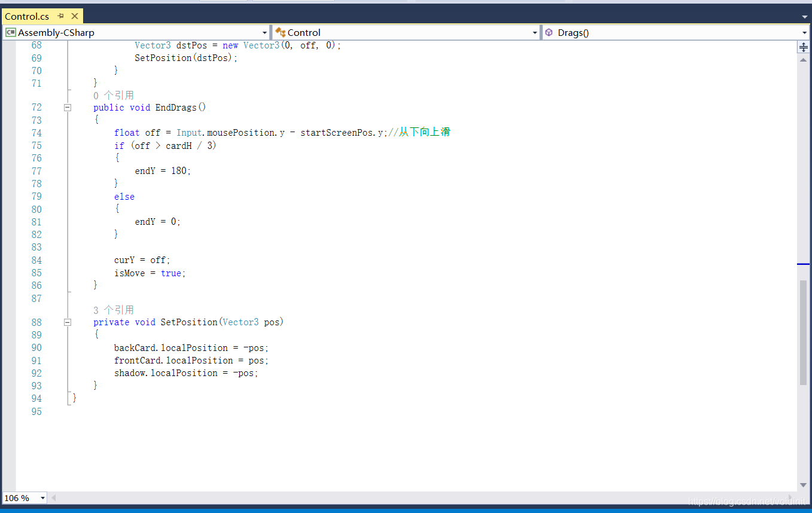Viewport: 812px width, 513px height.
Task: Collapse the SetPosition method outline
Action: tap(68, 322)
